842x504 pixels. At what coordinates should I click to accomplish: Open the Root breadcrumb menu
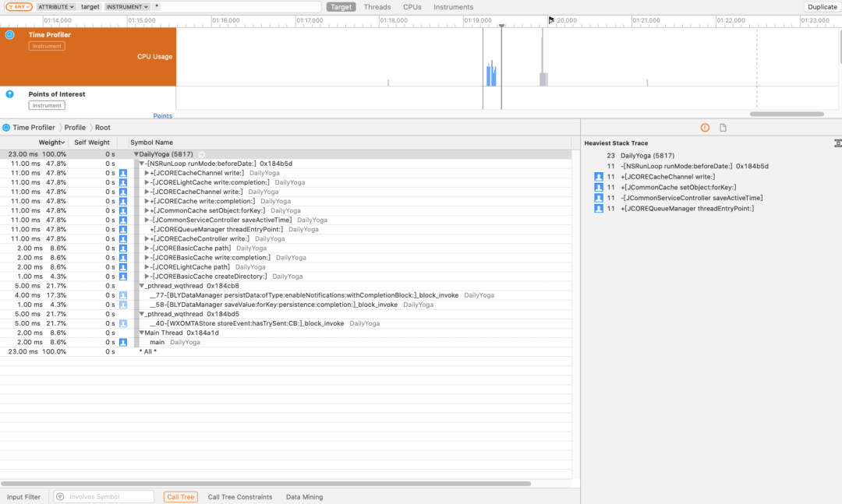[103, 128]
